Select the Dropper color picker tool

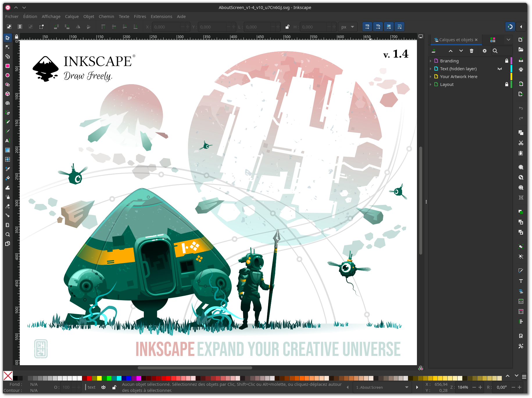click(x=8, y=169)
